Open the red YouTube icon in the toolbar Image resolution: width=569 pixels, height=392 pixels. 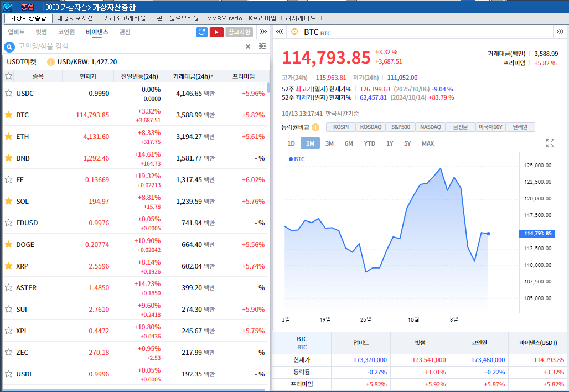click(x=217, y=32)
